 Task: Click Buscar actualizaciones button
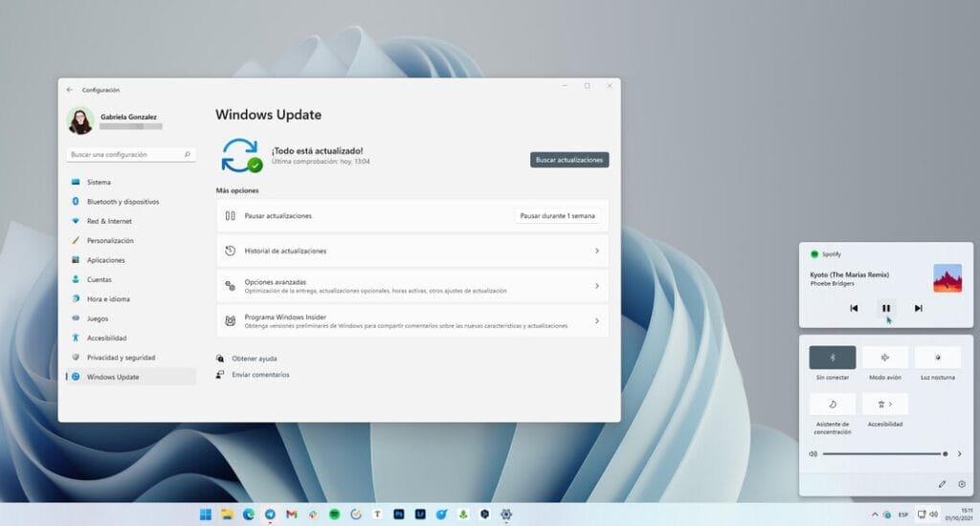tap(569, 160)
